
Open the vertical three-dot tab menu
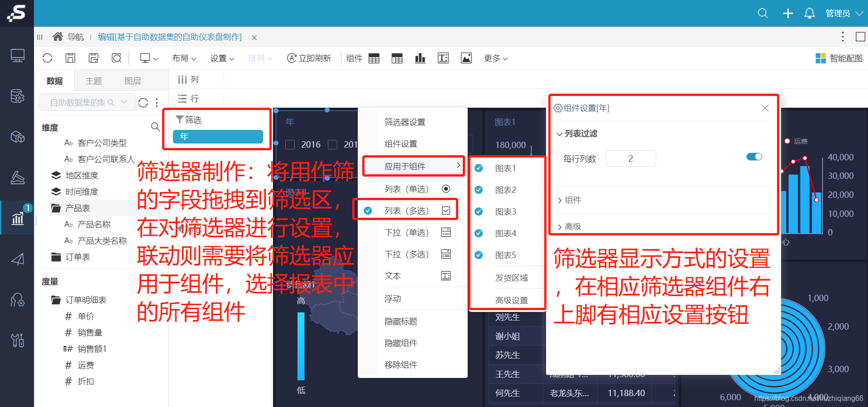pos(843,37)
